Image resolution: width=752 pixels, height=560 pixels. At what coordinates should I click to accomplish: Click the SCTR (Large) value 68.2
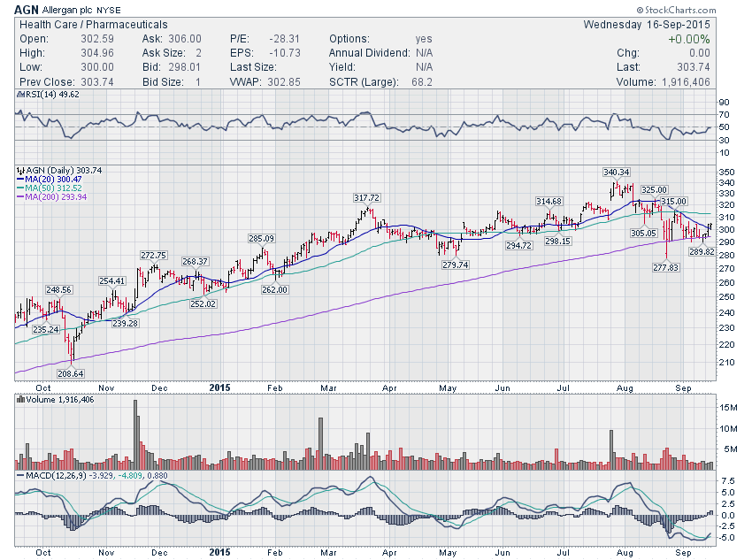422,82
